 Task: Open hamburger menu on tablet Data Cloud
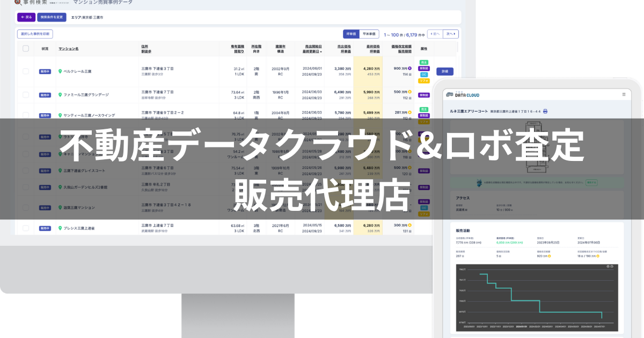pos(624,94)
